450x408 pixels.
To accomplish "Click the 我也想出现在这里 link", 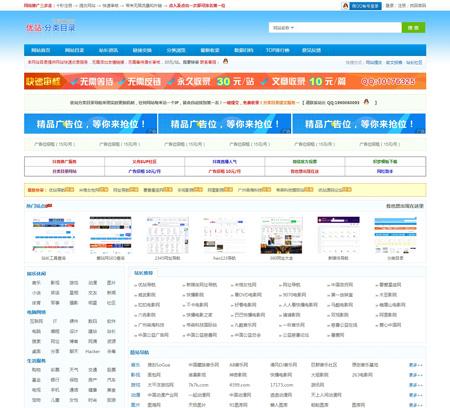I will click(405, 206).
